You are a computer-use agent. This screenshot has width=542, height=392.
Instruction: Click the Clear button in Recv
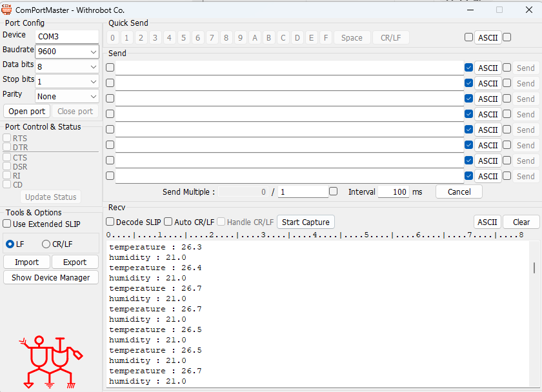[521, 222]
